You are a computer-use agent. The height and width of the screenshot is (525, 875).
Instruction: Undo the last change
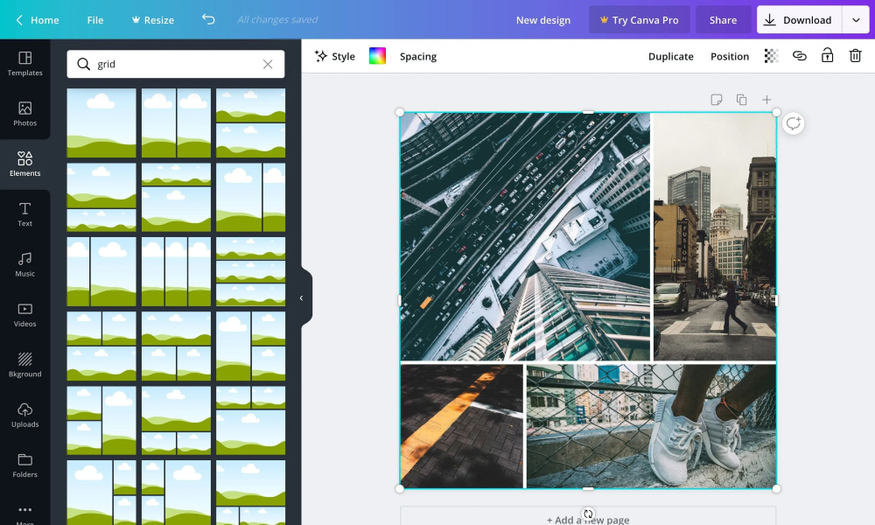(x=208, y=20)
